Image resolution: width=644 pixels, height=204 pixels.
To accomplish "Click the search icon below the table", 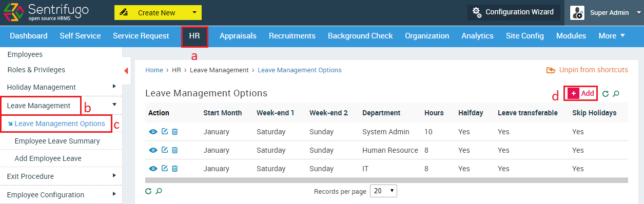I will click(x=159, y=191).
